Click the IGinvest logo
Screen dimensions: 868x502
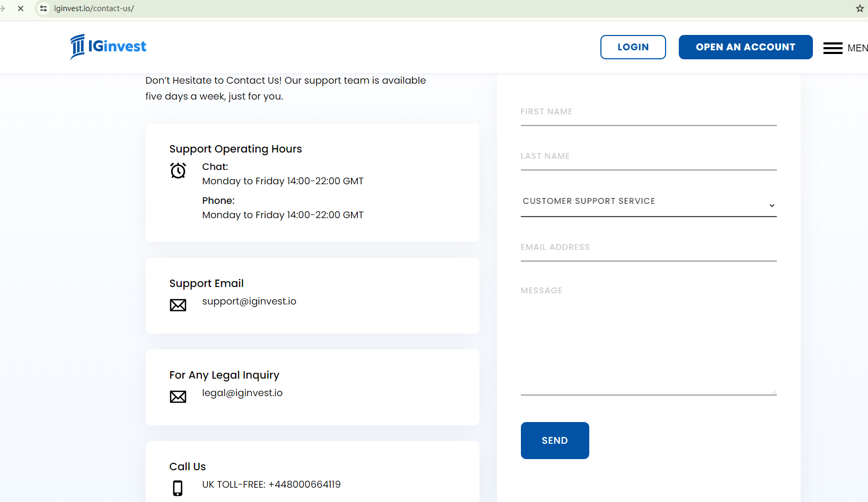coord(109,47)
